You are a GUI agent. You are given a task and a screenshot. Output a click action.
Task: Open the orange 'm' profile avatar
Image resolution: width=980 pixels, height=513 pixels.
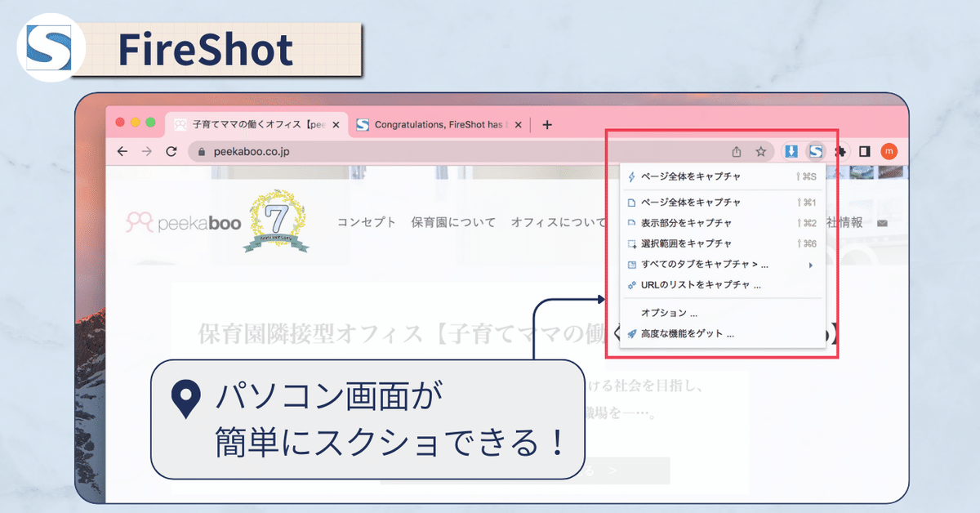(x=889, y=151)
